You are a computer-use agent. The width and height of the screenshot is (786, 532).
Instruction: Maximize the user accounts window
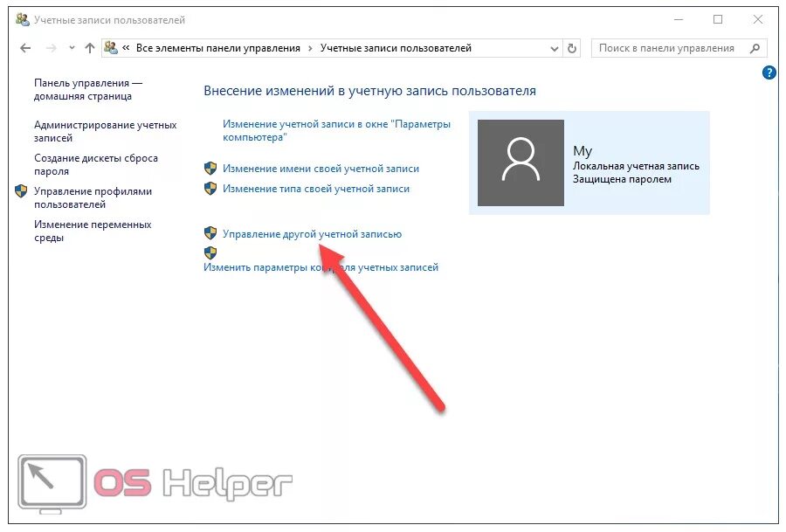pos(718,19)
